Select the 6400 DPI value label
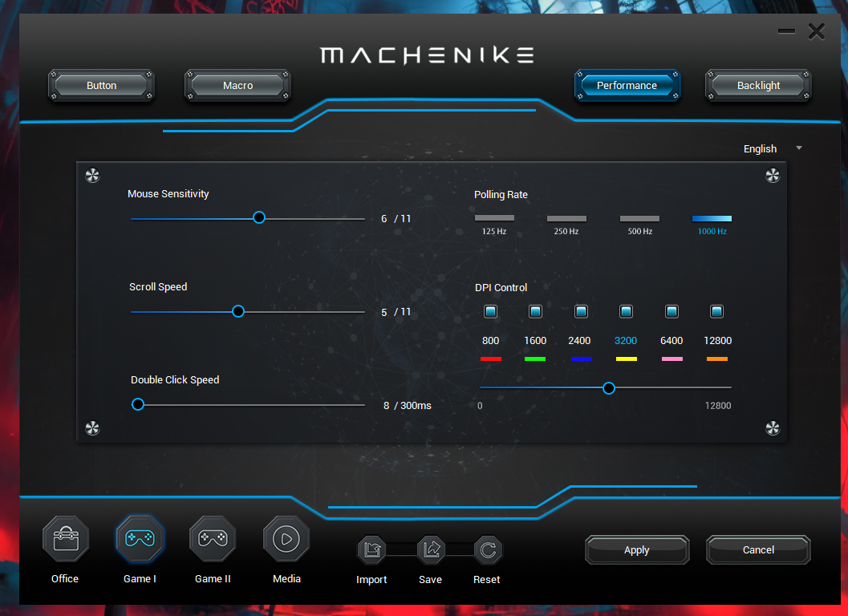The image size is (848, 616). [x=672, y=341]
